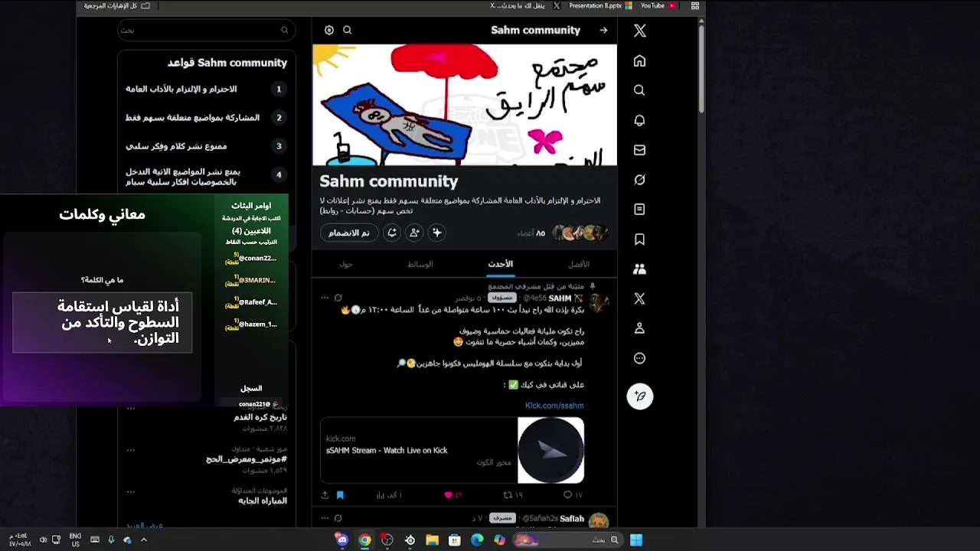Click the تم الانضمام joined button

pyautogui.click(x=349, y=233)
